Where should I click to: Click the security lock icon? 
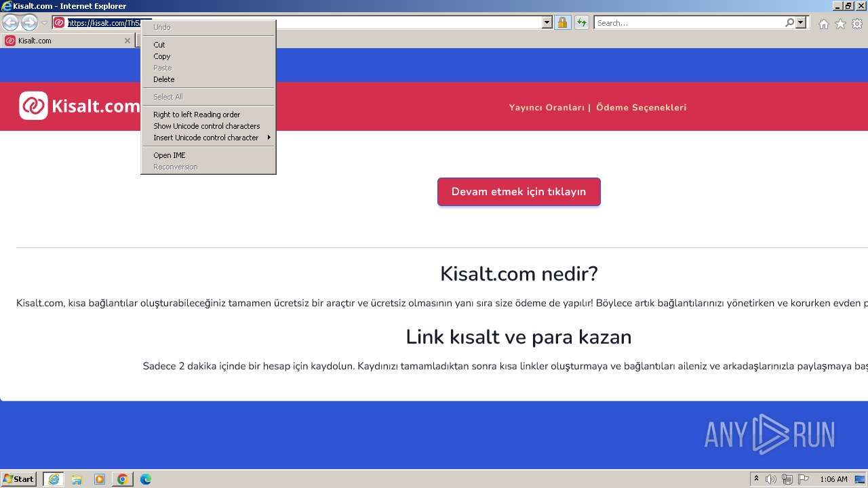tap(562, 22)
